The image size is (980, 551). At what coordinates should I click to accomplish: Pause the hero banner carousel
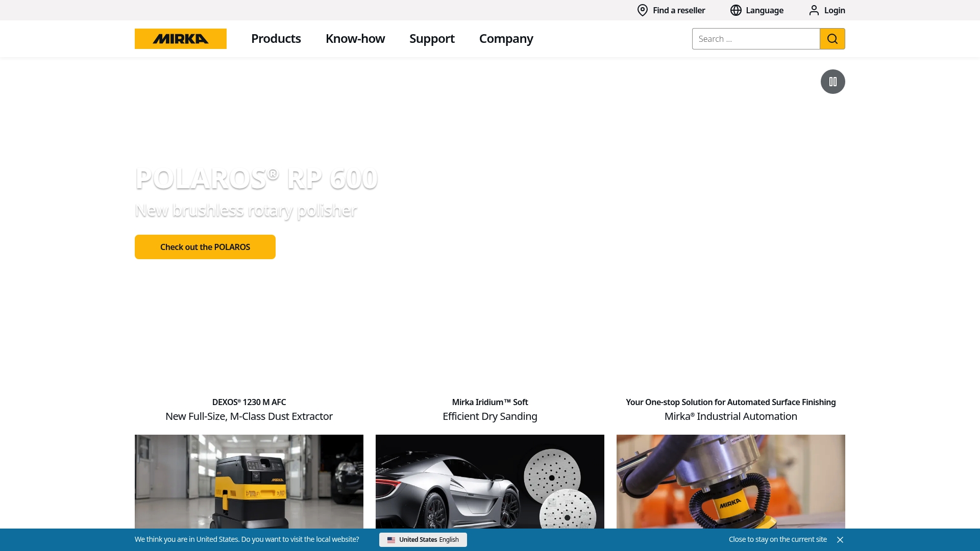click(832, 81)
